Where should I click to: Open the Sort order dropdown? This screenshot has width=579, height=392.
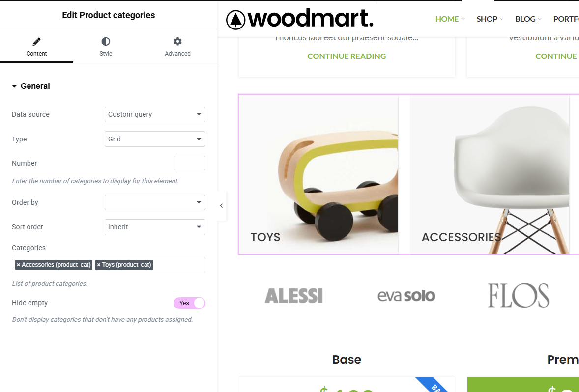[x=155, y=227]
